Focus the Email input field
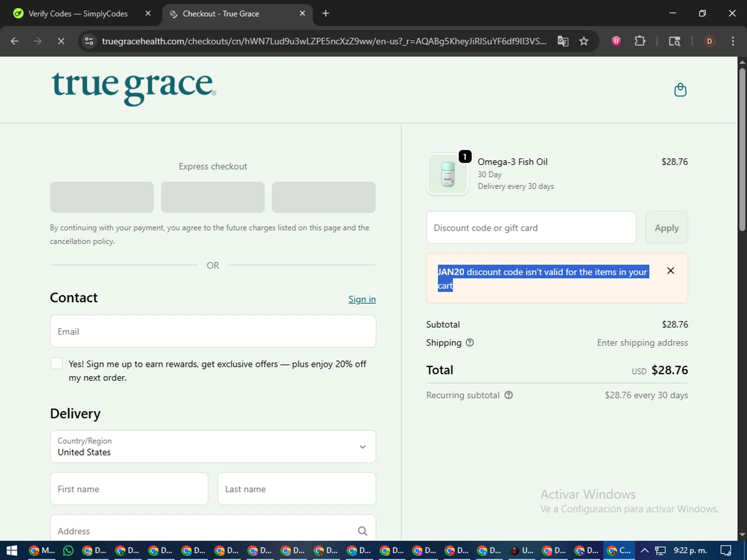 pyautogui.click(x=213, y=331)
